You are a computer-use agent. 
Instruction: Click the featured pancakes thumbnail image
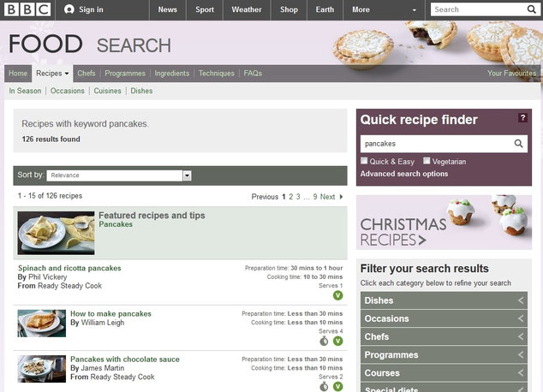(x=57, y=233)
